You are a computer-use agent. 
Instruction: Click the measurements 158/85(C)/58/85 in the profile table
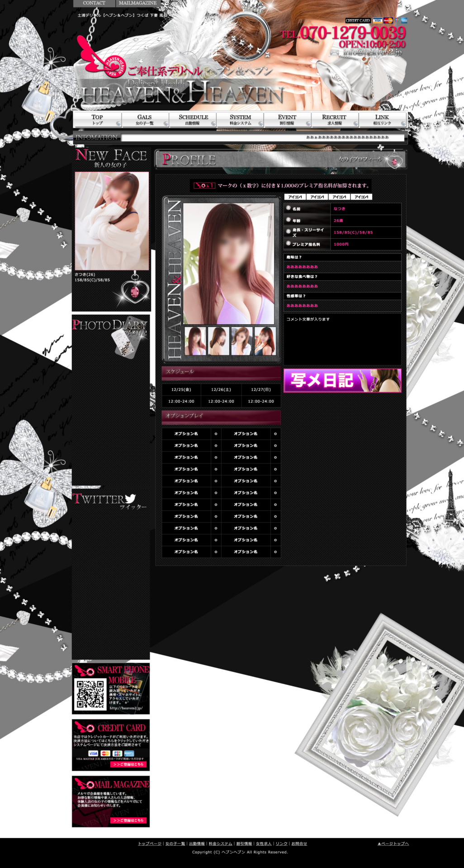(353, 232)
